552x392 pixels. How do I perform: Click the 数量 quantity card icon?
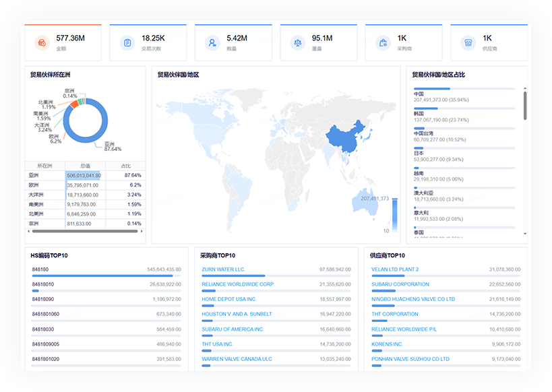point(212,42)
